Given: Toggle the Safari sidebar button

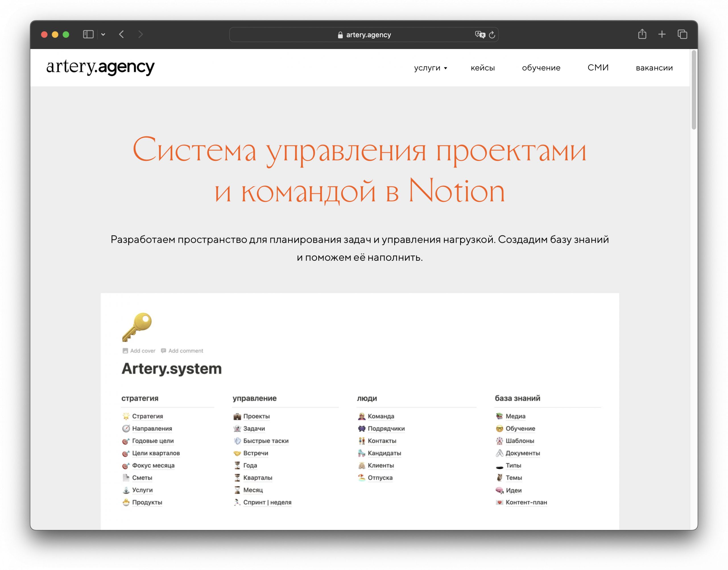Looking at the screenshot, I should 88,34.
